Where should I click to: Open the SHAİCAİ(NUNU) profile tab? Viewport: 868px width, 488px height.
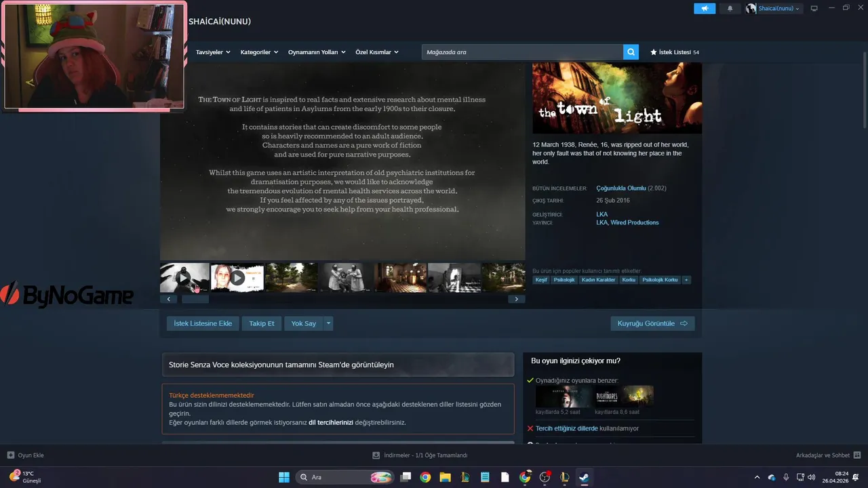click(x=220, y=22)
